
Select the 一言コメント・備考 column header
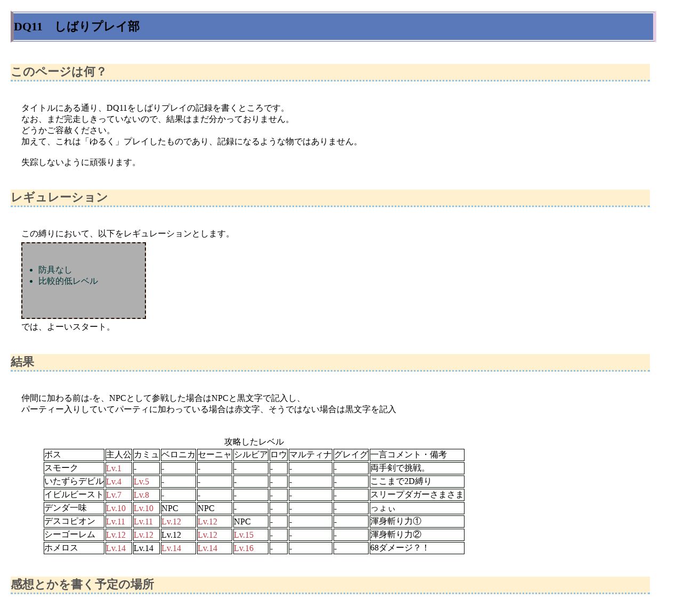tap(417, 455)
